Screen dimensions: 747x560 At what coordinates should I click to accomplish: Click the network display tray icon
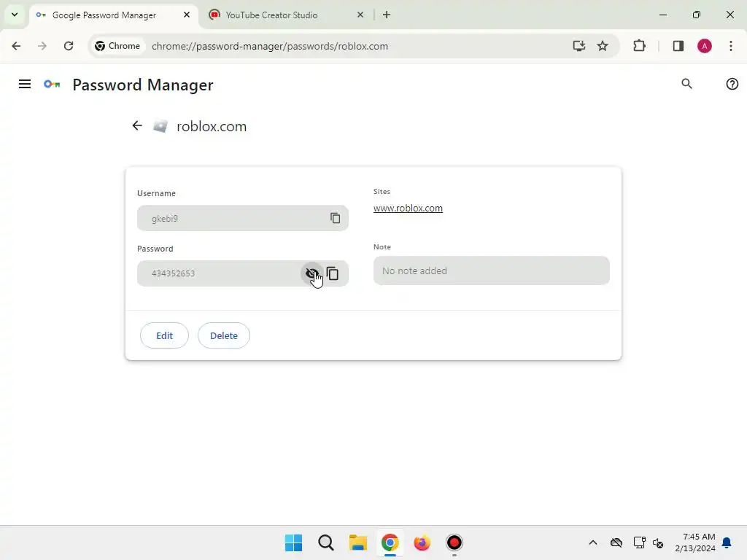pyautogui.click(x=639, y=542)
